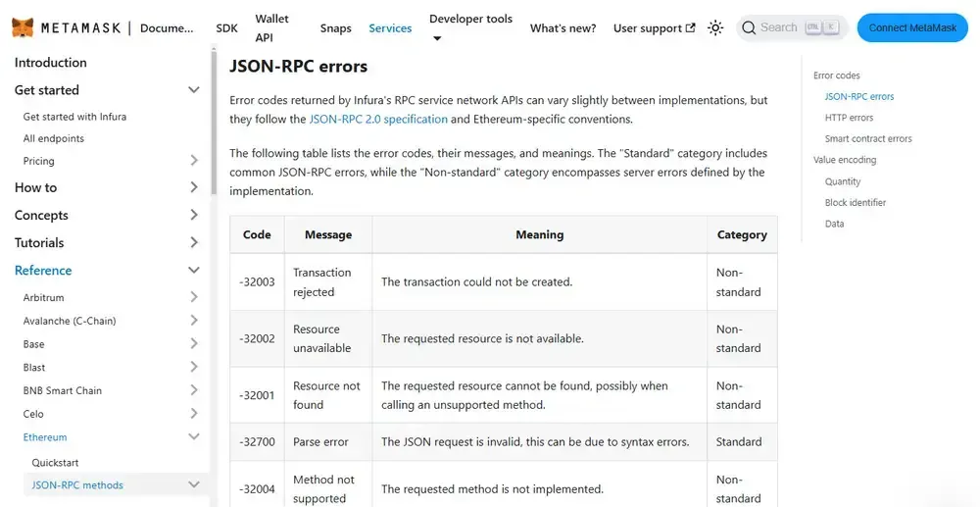Viewport: 980px width, 507px height.
Task: Jump to JSON-RPC errors in outline
Action: 859,96
